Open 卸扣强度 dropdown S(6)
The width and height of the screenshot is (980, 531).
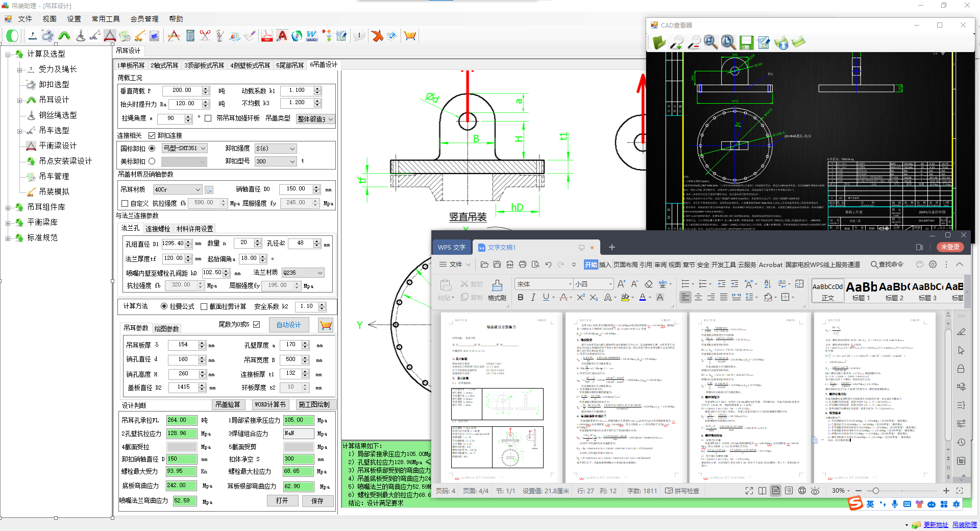[275, 149]
